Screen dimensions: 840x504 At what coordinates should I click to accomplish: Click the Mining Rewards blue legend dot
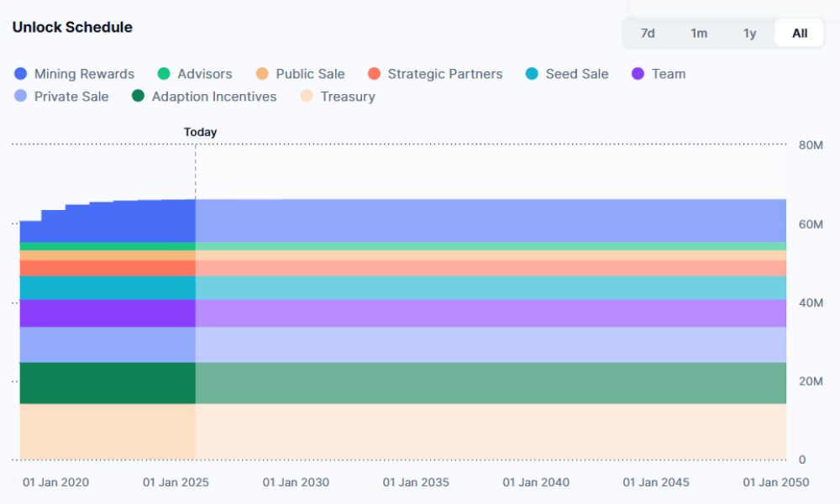21,74
